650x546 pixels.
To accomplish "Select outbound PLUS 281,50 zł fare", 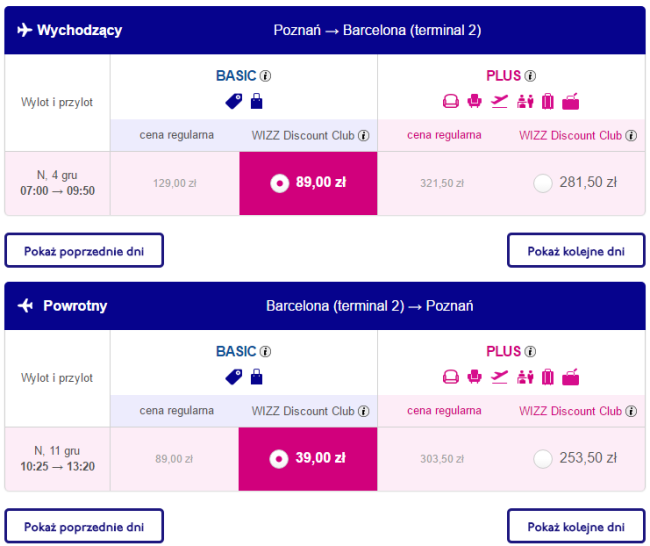I will pos(543,182).
